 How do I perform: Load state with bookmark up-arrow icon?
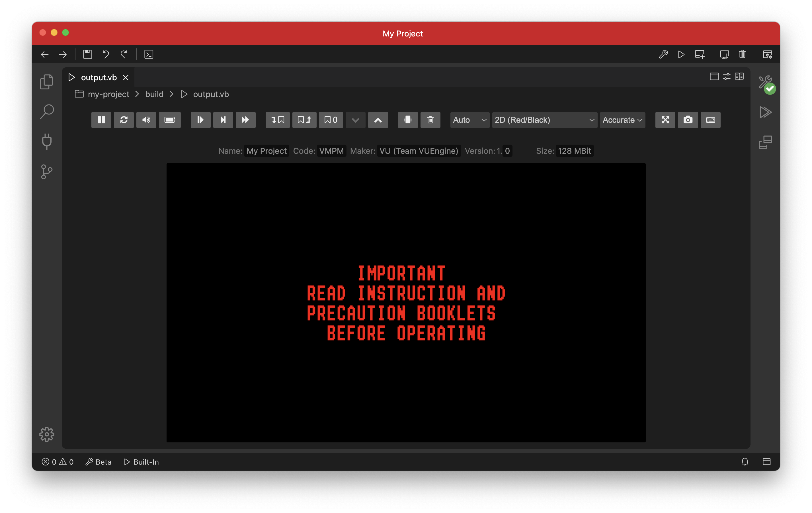pos(304,120)
